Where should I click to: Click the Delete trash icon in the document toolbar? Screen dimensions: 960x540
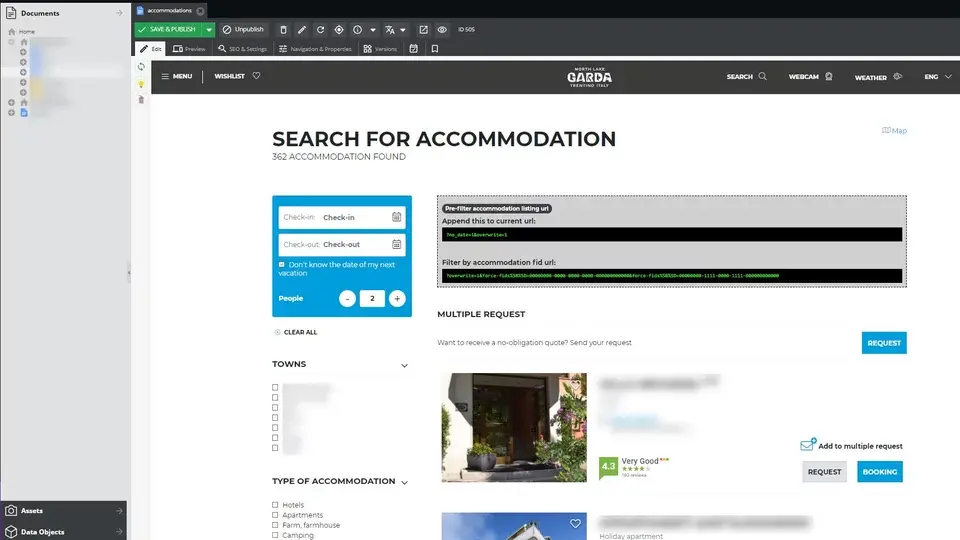tap(283, 29)
